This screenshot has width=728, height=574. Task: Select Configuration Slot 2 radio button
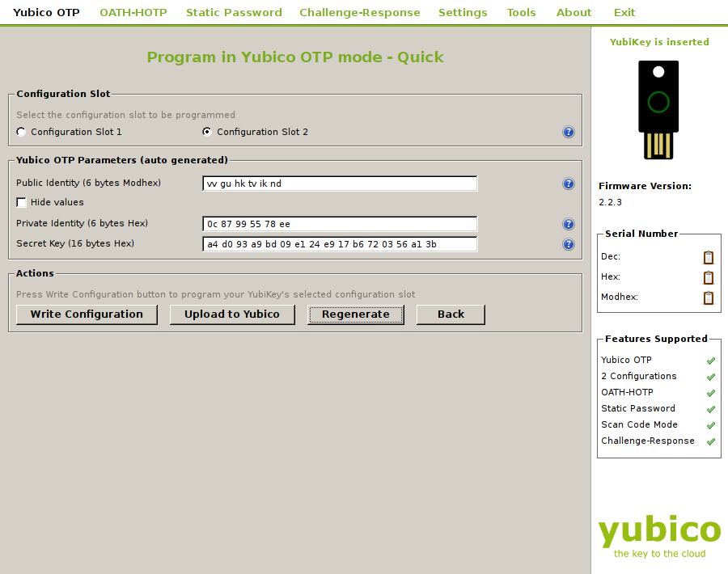click(207, 132)
